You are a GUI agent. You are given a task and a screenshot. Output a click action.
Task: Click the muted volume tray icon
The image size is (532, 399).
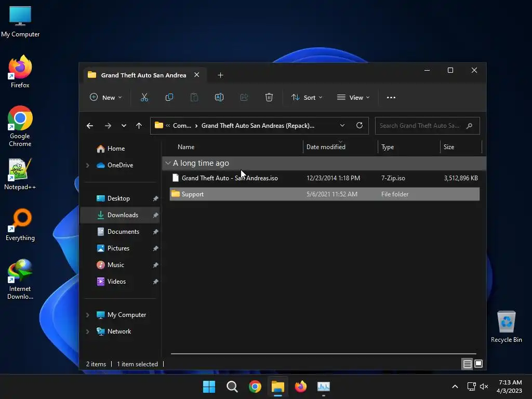pos(484,387)
